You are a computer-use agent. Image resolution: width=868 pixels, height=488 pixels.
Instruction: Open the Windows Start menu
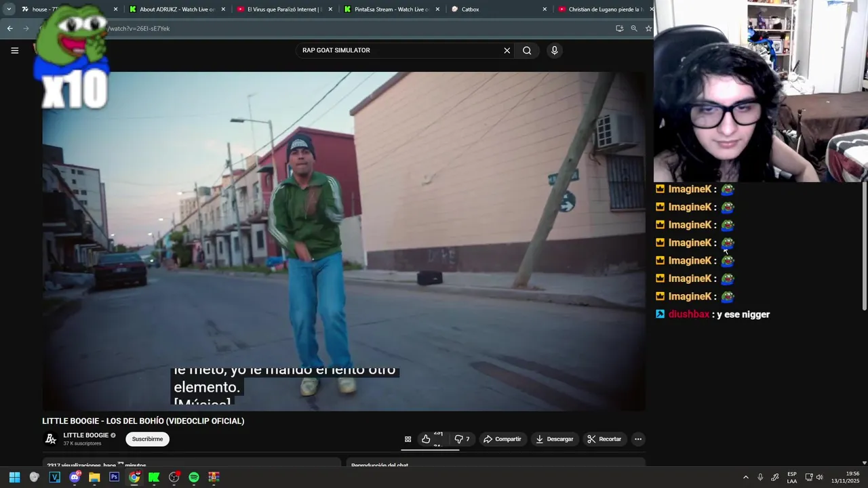(14, 477)
